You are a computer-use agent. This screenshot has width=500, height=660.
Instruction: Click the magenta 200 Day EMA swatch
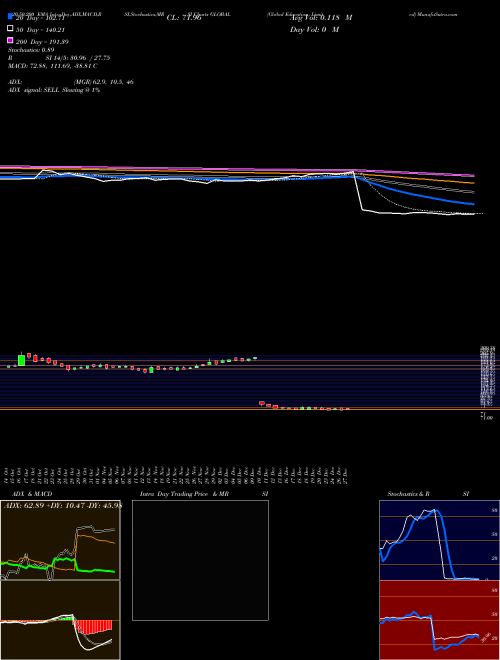[x=10, y=40]
